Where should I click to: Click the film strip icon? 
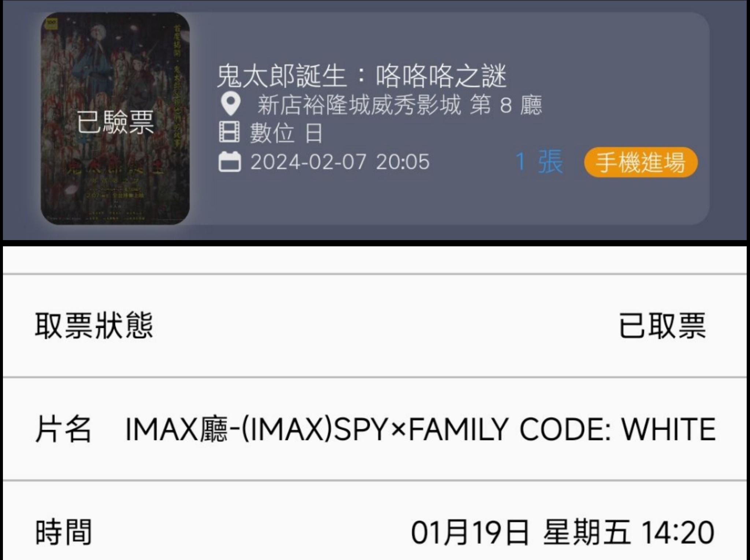pyautogui.click(x=230, y=132)
